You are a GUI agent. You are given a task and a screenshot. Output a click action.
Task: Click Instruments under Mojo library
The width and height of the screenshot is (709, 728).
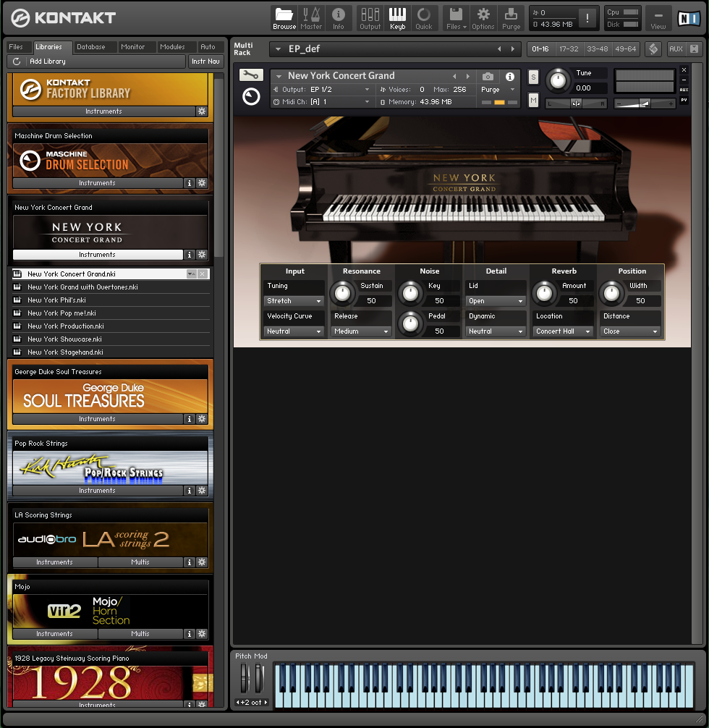(x=55, y=634)
